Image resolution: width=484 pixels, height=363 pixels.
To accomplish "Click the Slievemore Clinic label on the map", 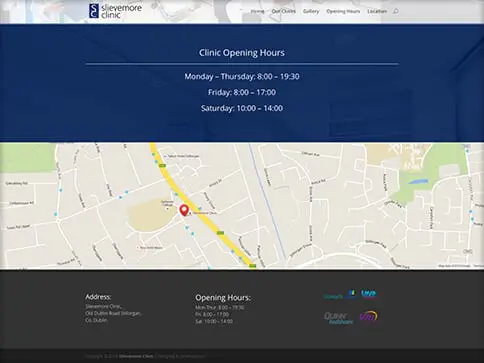I will point(205,213).
